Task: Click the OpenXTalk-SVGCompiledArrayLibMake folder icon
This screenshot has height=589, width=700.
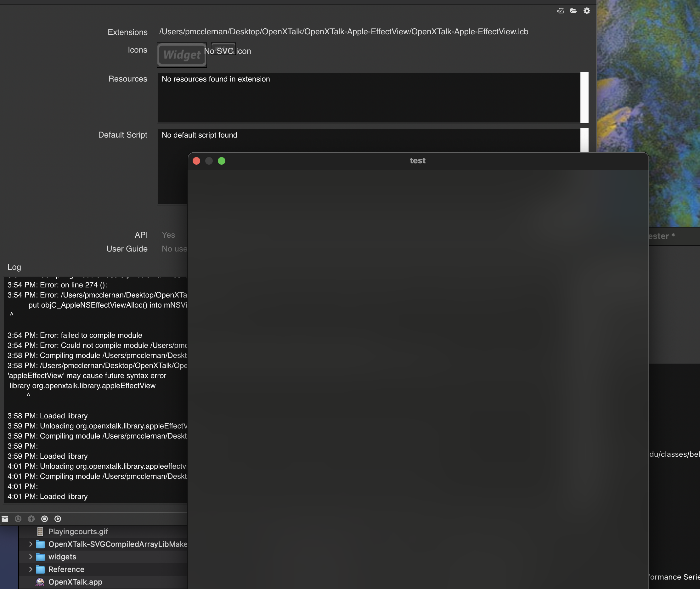Action: pyautogui.click(x=42, y=544)
